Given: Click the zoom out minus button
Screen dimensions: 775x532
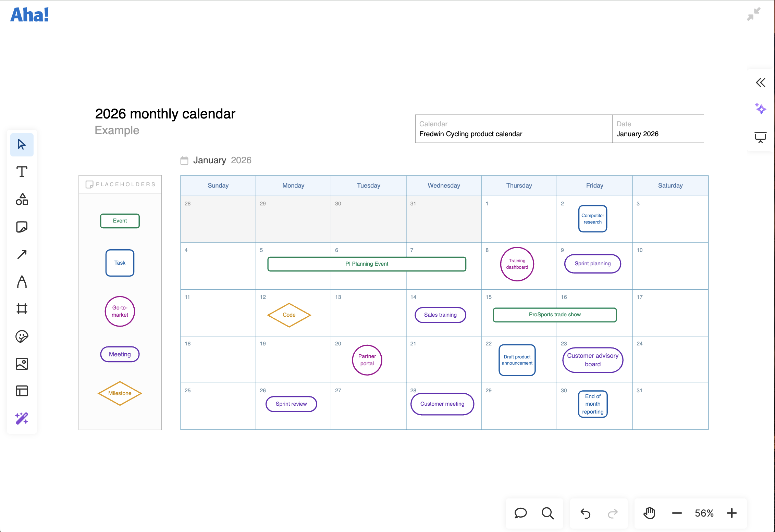Looking at the screenshot, I should pyautogui.click(x=677, y=513).
